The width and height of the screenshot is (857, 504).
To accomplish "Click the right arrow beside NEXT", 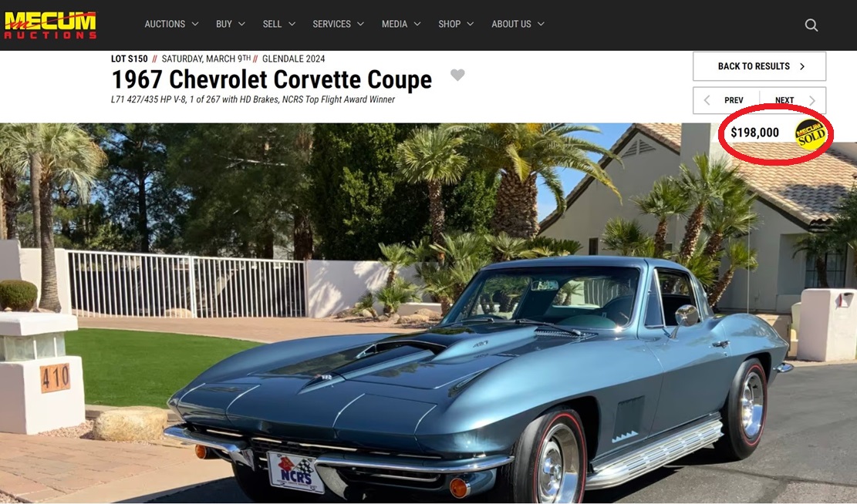I will pyautogui.click(x=812, y=100).
